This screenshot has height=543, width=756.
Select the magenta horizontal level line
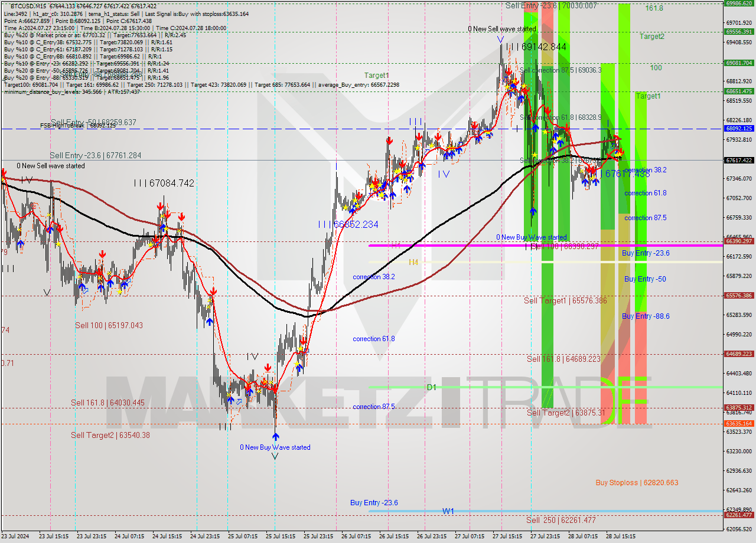pyautogui.click(x=545, y=245)
